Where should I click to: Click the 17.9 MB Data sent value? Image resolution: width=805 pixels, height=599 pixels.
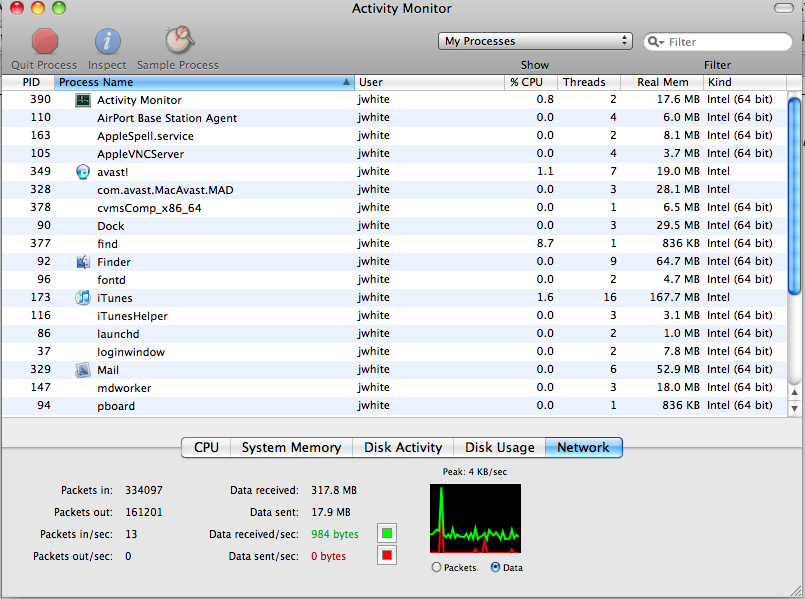coord(331,512)
